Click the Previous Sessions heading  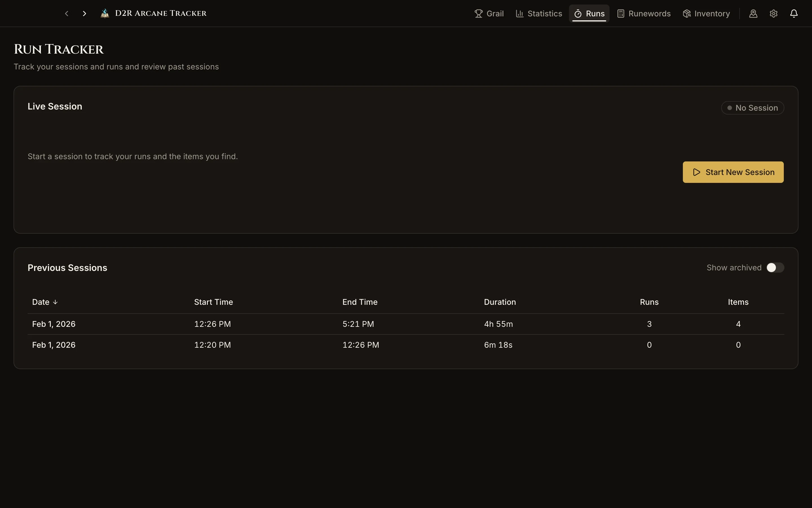(x=67, y=268)
